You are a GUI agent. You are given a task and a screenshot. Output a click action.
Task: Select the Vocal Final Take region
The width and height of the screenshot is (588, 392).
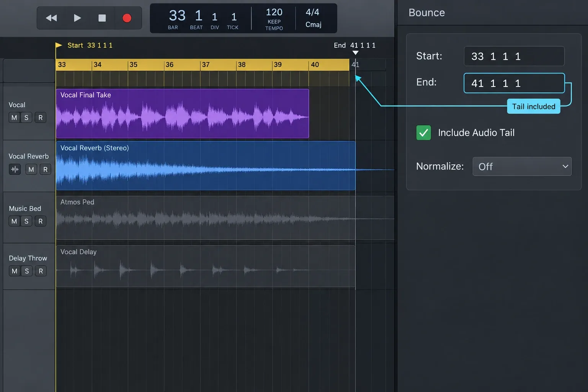(183, 113)
